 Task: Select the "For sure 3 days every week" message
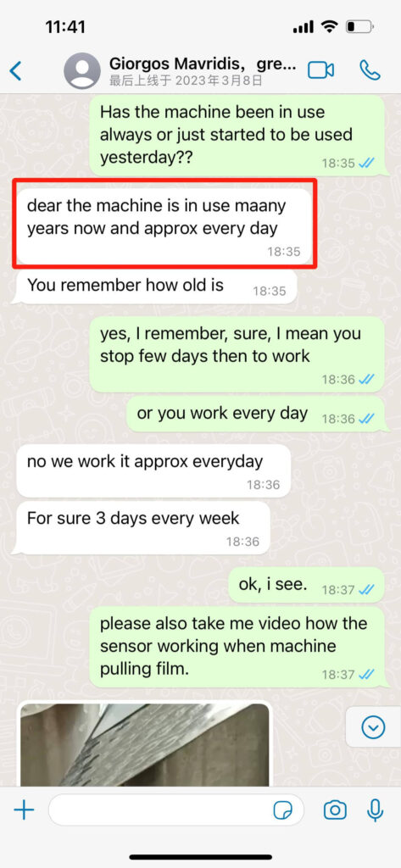(x=143, y=527)
